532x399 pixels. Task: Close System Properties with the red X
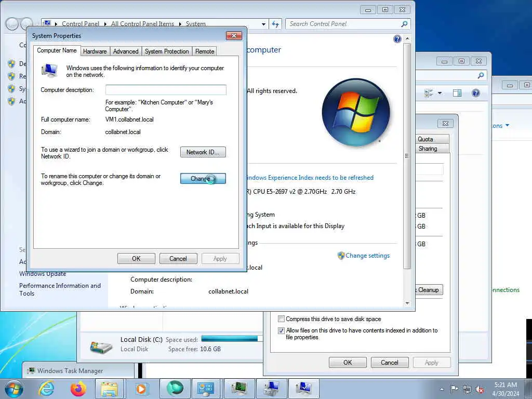point(234,36)
